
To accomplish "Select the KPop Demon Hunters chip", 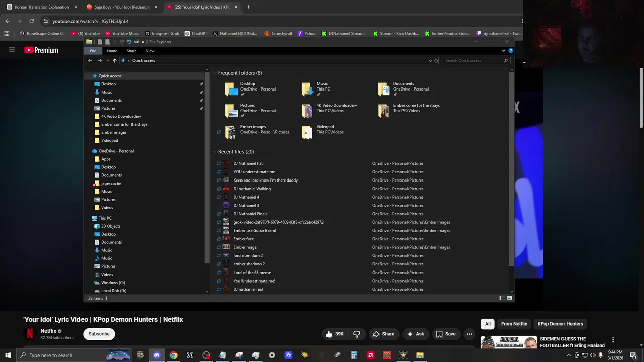I will [560, 324].
